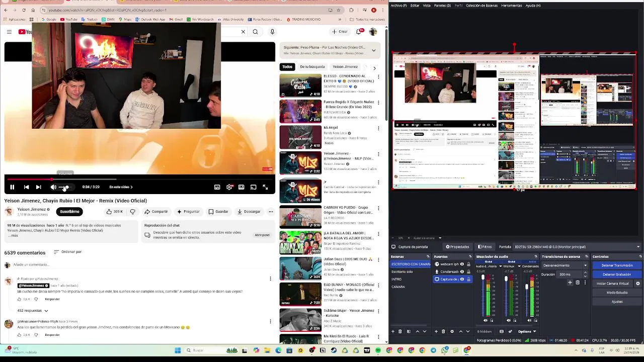Expand 'En este video' chapters
The width and height of the screenshot is (644, 362).
121,187
